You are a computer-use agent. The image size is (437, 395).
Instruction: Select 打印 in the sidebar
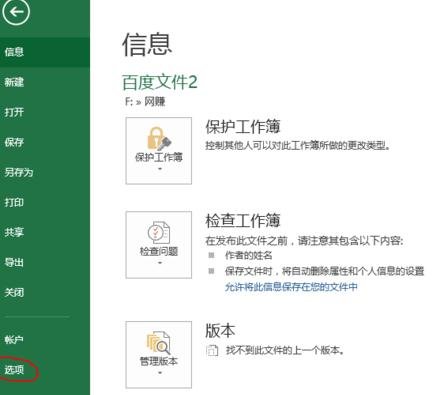[45, 202]
